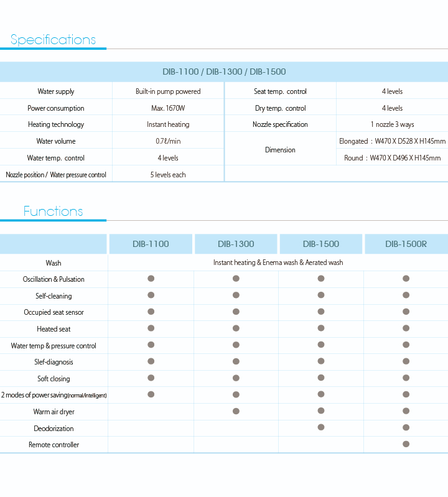Click the Functions heading

(x=53, y=211)
